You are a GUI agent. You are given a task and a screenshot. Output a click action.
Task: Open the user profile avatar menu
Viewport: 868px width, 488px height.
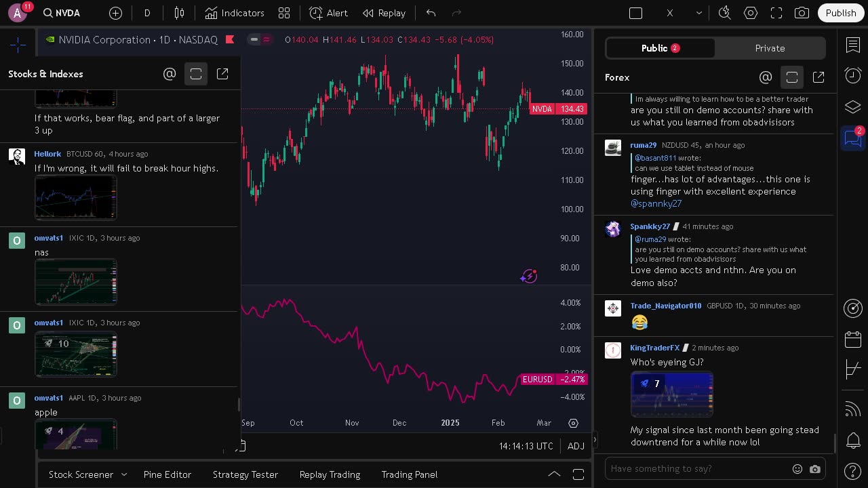click(18, 13)
